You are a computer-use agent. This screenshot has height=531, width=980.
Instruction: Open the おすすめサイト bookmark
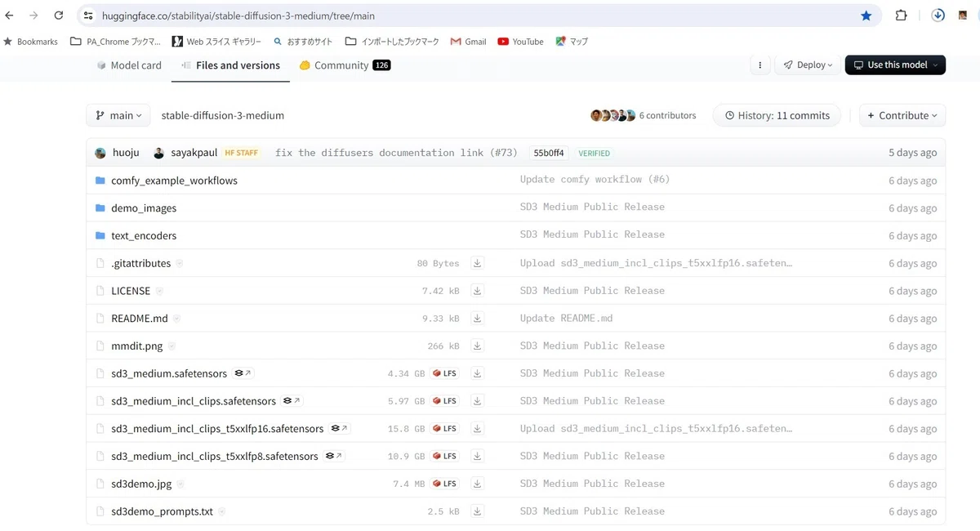pyautogui.click(x=303, y=41)
